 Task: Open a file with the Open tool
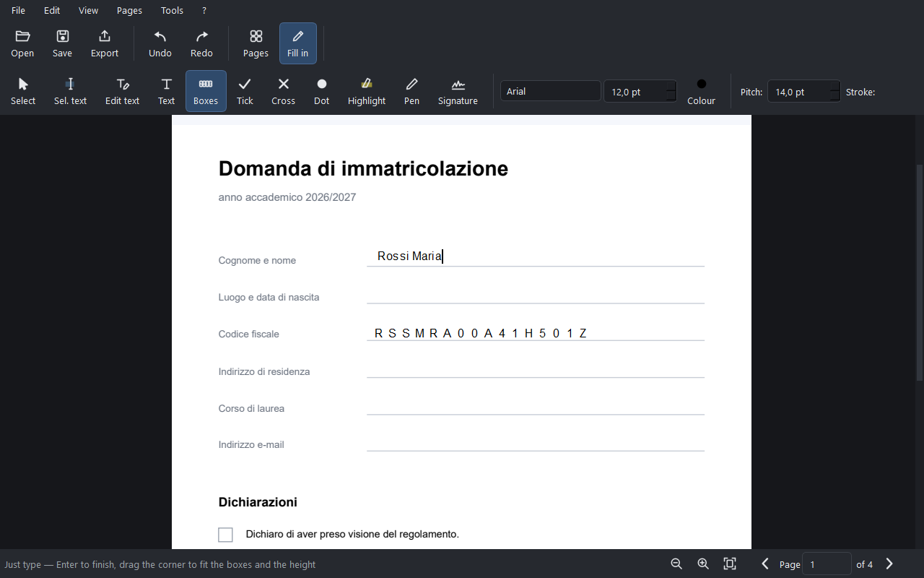22,43
